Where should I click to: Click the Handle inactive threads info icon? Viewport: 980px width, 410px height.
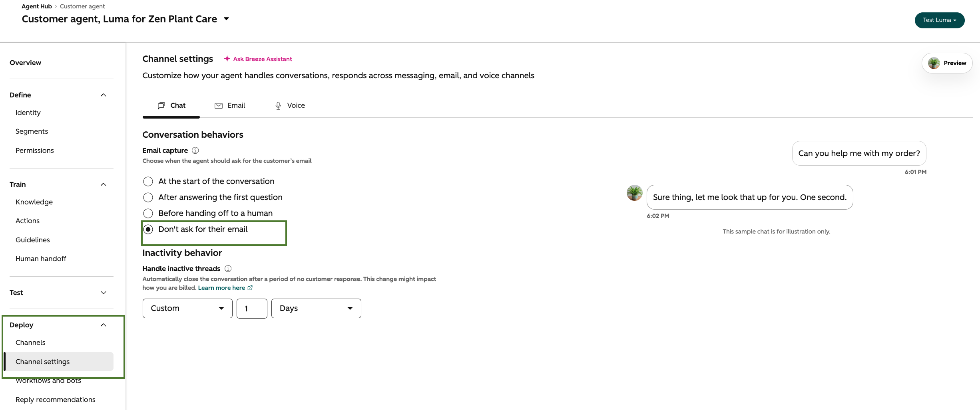(228, 269)
